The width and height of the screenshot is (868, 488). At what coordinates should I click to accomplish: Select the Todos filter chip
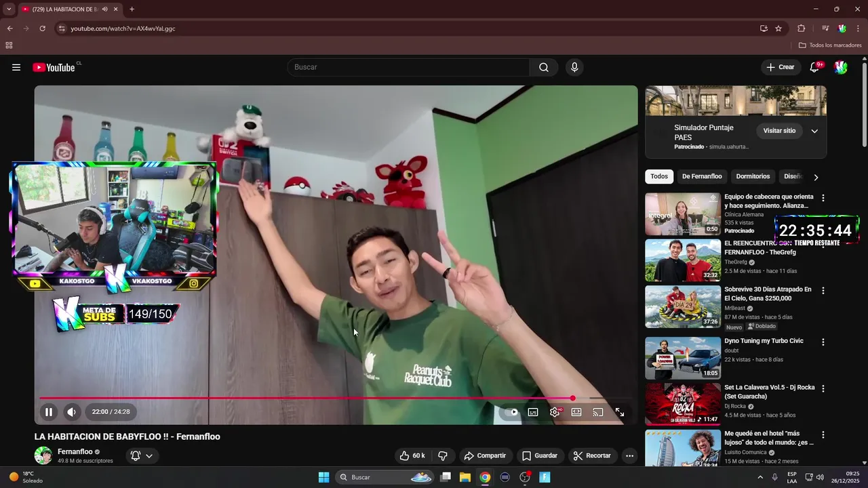pos(659,176)
